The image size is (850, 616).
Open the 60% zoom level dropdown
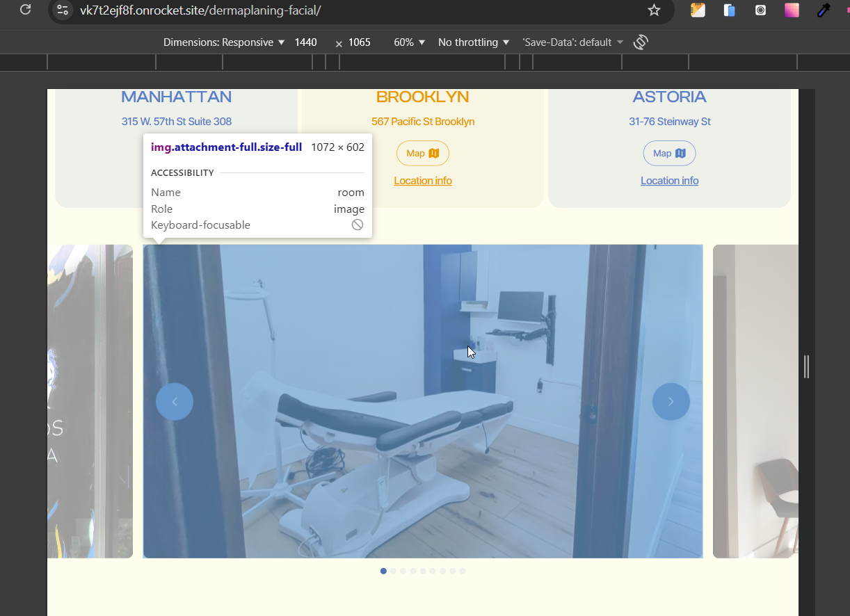tap(410, 42)
